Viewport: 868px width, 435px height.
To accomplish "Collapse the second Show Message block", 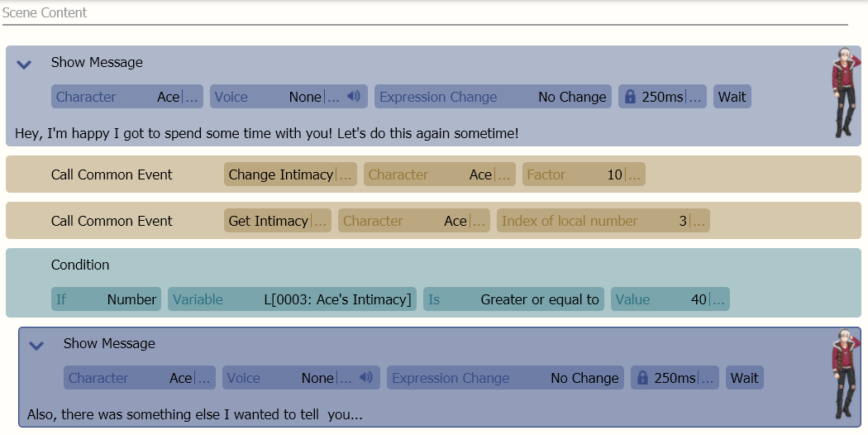I will (36, 346).
